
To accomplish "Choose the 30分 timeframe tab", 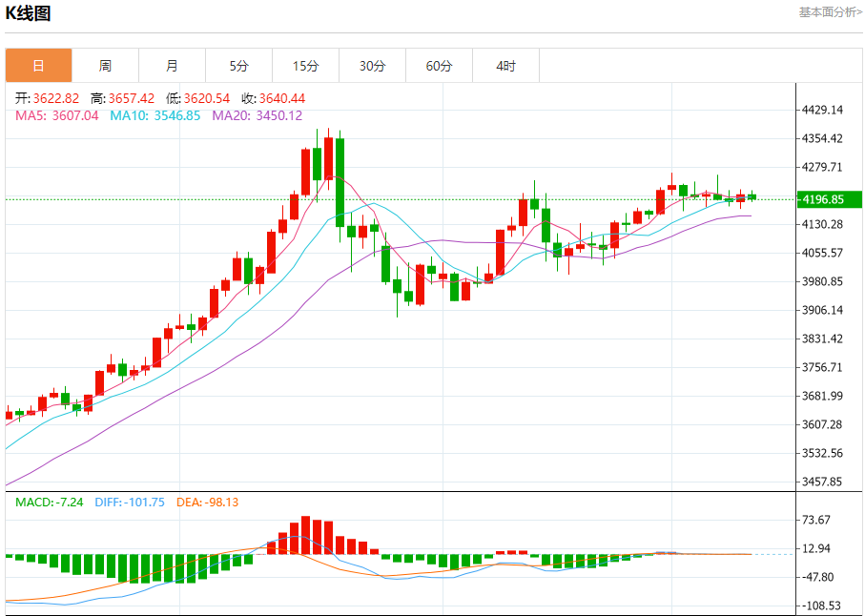I will [x=372, y=66].
